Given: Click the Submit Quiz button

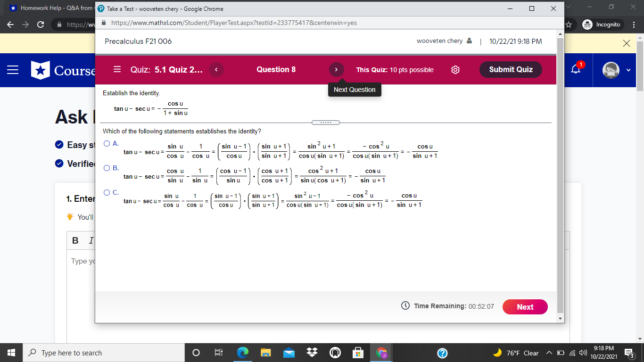Looking at the screenshot, I should 511,70.
